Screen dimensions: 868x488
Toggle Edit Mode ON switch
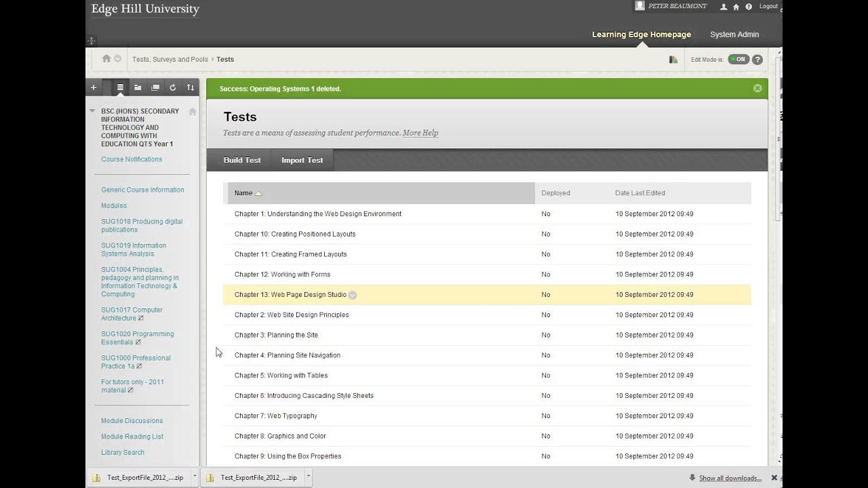point(738,59)
